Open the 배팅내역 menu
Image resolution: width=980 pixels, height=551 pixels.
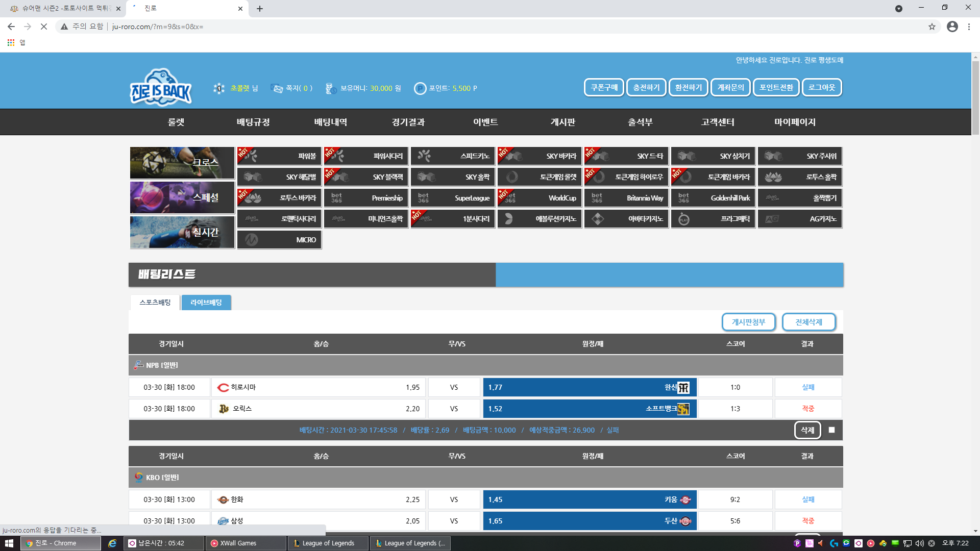pyautogui.click(x=330, y=122)
